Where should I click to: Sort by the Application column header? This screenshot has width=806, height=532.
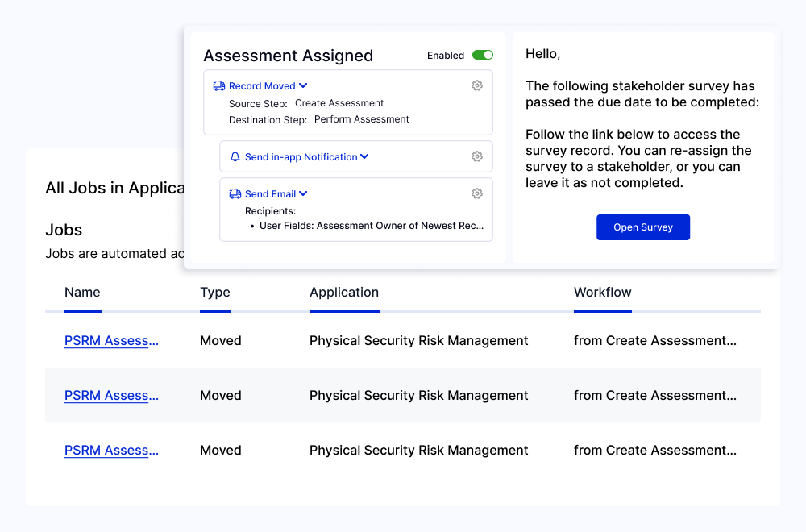344,292
